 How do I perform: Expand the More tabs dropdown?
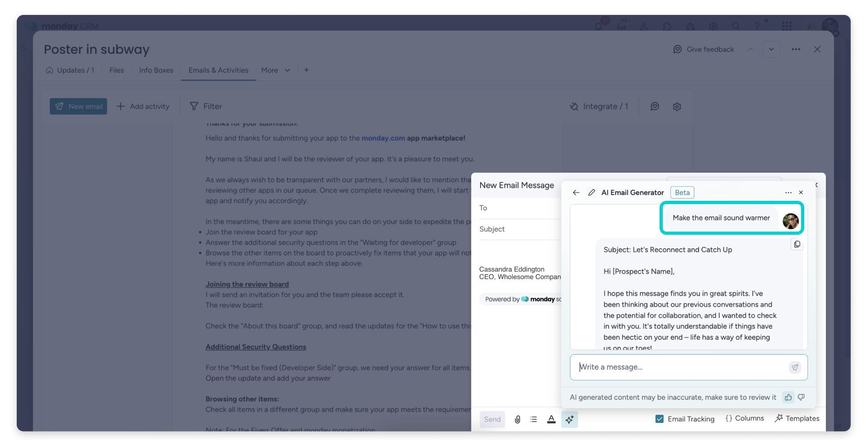point(276,70)
